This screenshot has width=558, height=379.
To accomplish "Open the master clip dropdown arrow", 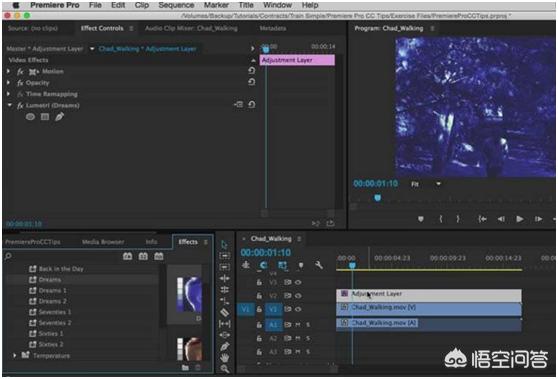I will (92, 49).
